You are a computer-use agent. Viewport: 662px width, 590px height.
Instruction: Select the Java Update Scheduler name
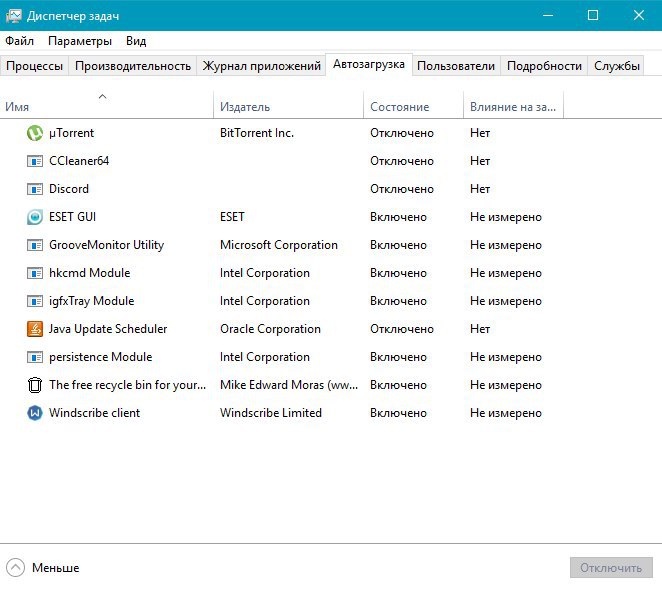click(x=108, y=329)
